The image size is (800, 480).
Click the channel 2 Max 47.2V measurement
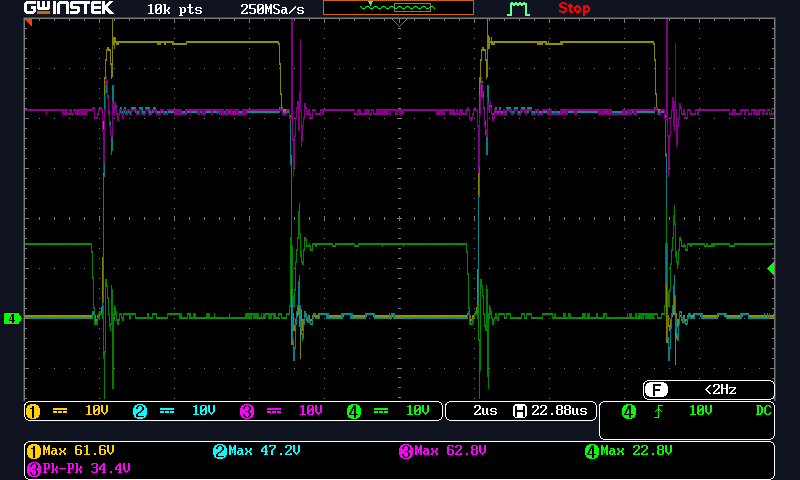coord(257,451)
